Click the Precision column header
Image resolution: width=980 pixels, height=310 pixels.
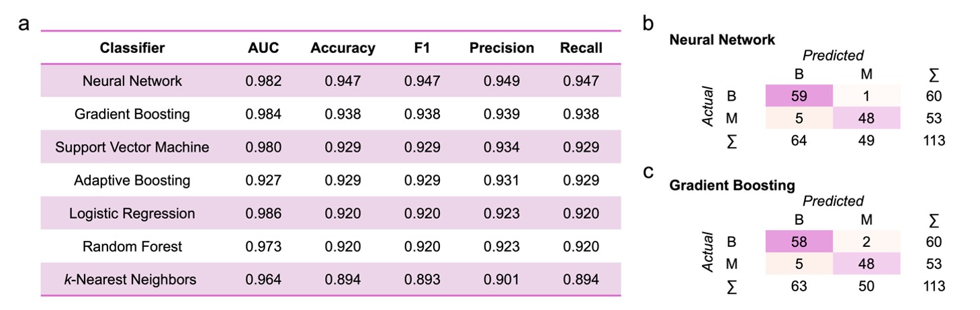pyautogui.click(x=502, y=48)
